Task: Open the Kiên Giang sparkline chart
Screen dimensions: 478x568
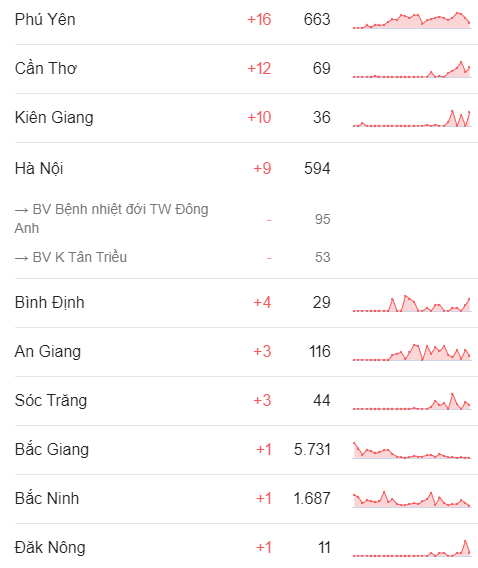Action: (412, 118)
